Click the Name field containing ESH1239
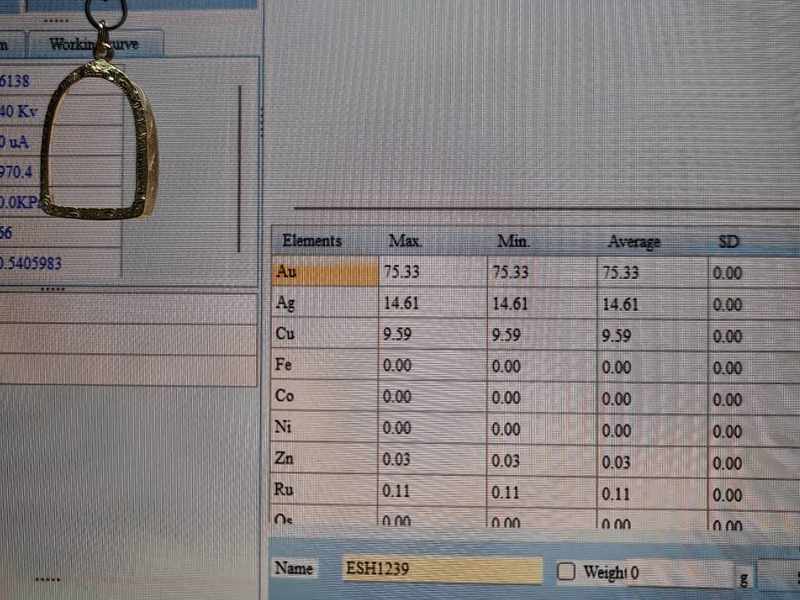This screenshot has width=800, height=600. [440, 569]
